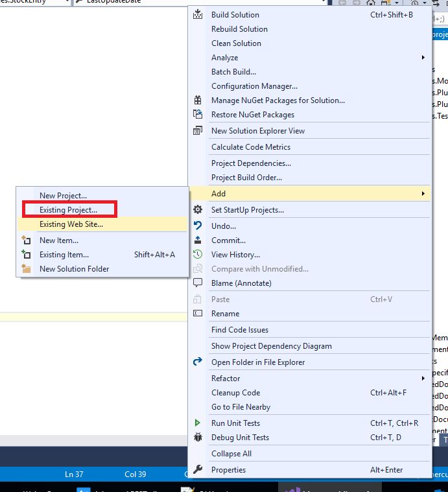Click the New Item icon in submenu

click(x=26, y=240)
